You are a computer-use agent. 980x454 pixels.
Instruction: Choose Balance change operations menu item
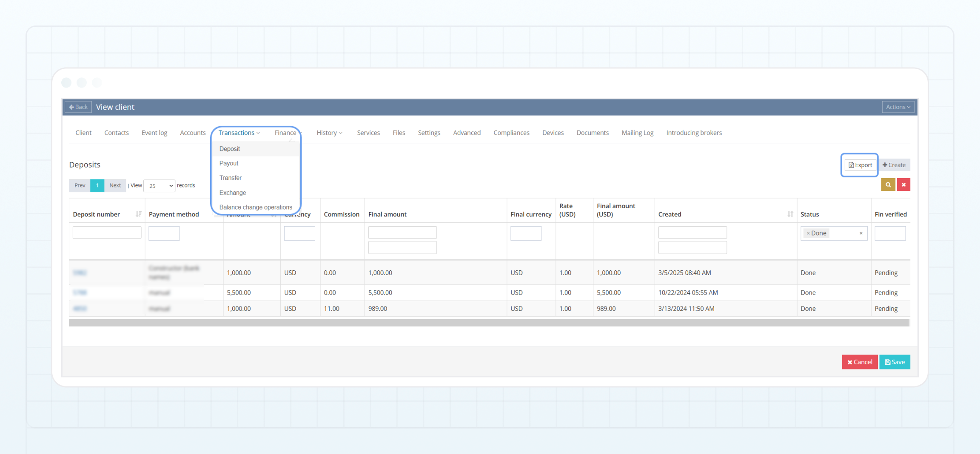(x=256, y=207)
